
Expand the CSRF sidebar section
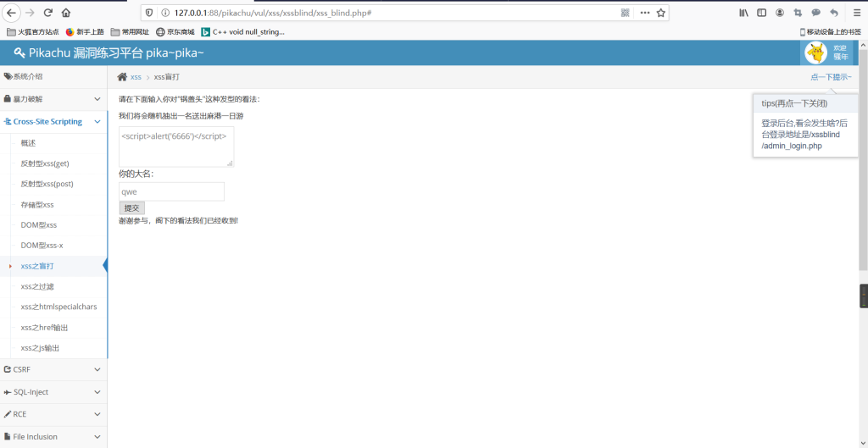tap(53, 369)
